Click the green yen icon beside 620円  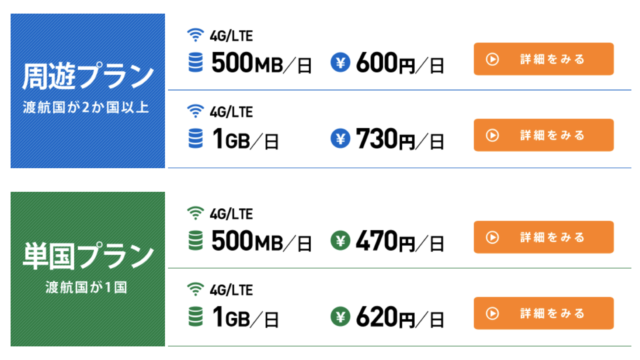click(x=340, y=317)
